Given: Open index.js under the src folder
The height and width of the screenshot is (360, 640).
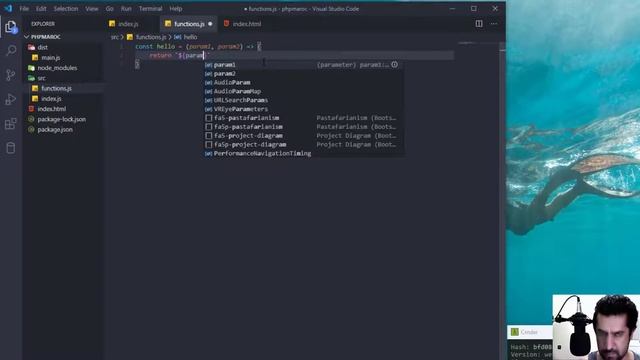Looking at the screenshot, I should click(51, 98).
